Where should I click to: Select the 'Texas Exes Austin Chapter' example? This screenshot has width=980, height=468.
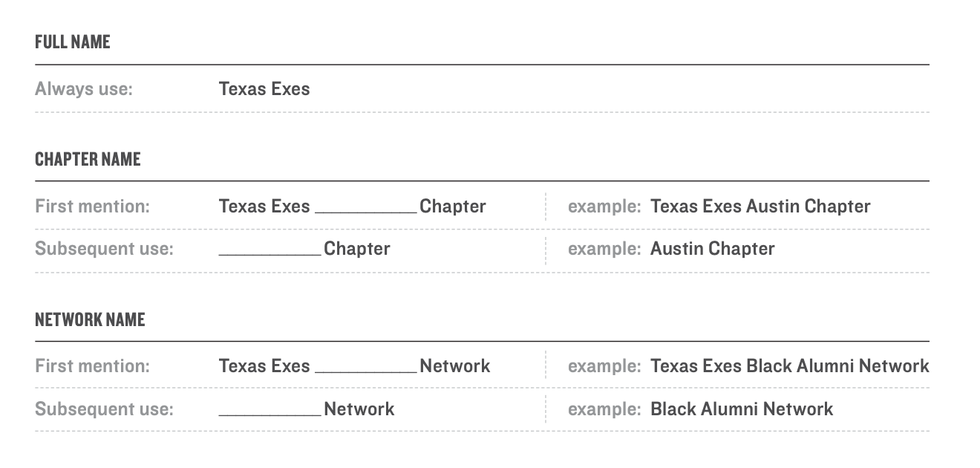(x=760, y=207)
